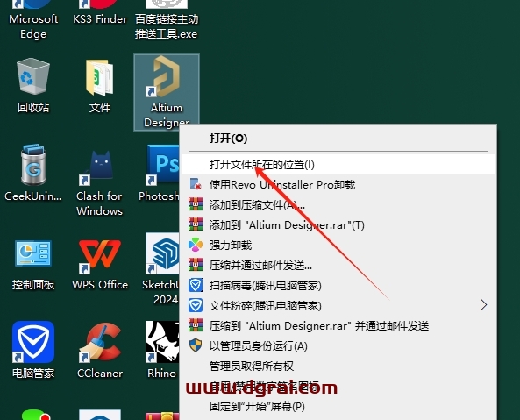The width and height of the screenshot is (520, 420).
Task: Choose 强力卸载 menu entry
Action: (x=338, y=246)
